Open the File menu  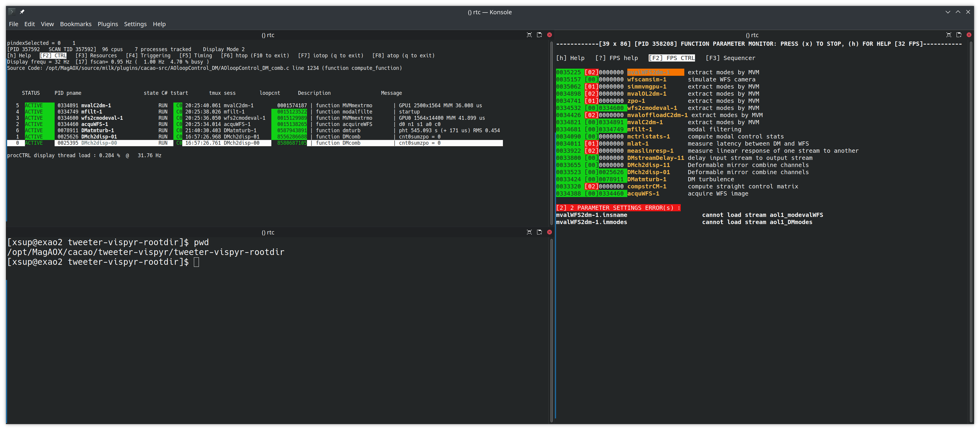(x=13, y=24)
